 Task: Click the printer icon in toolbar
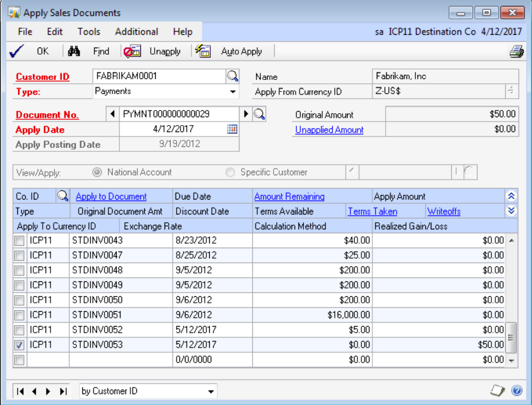coord(517,51)
